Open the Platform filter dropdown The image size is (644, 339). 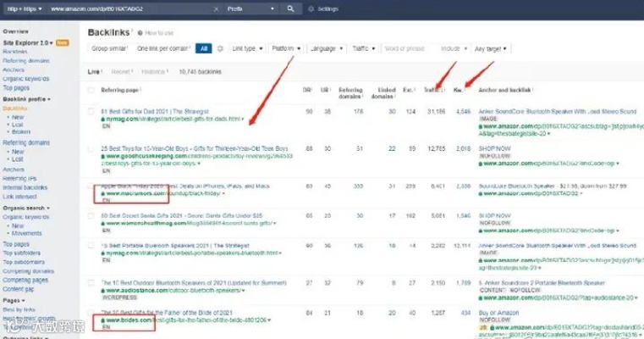click(x=286, y=48)
